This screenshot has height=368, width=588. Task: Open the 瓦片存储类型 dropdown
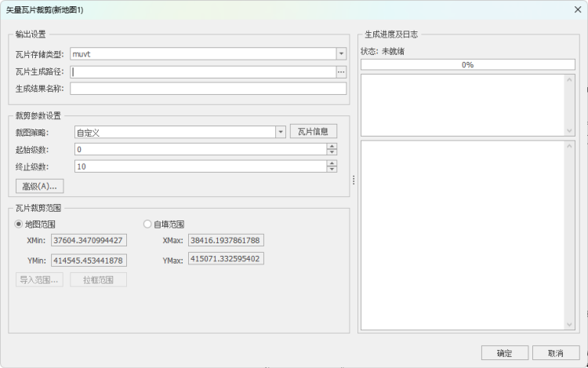pos(341,54)
